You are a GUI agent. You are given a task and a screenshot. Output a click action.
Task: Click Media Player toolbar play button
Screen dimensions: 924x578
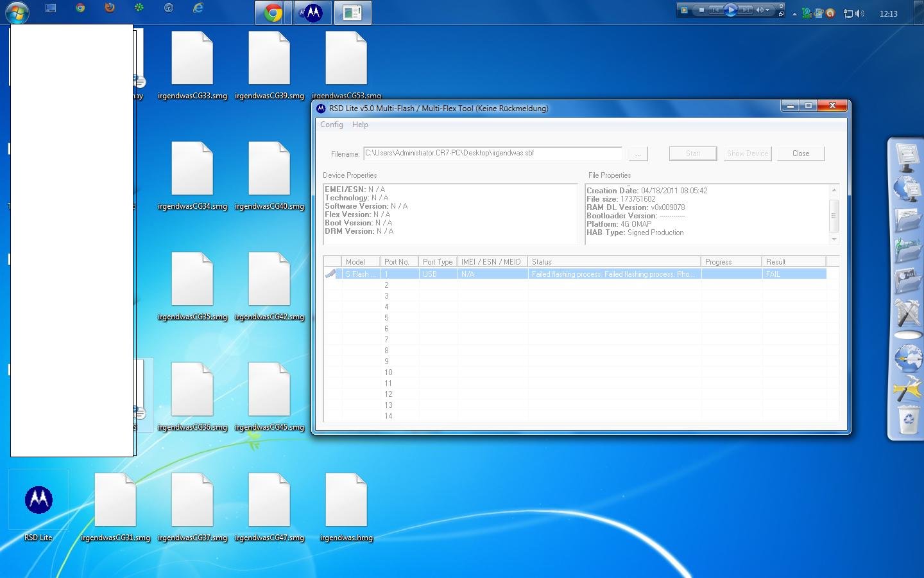click(730, 10)
